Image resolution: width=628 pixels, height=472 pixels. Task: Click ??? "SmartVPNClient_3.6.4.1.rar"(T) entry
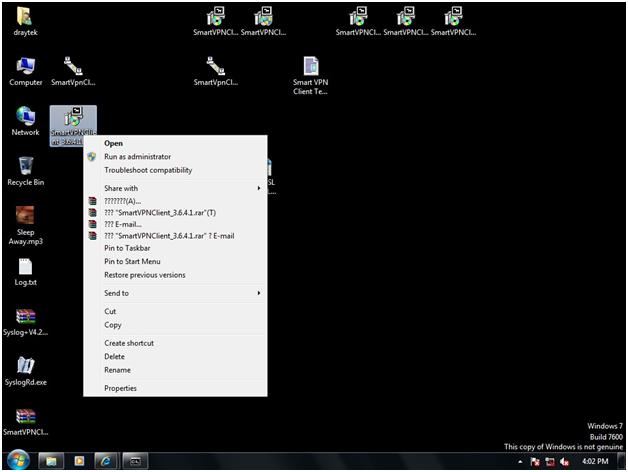tap(175, 213)
